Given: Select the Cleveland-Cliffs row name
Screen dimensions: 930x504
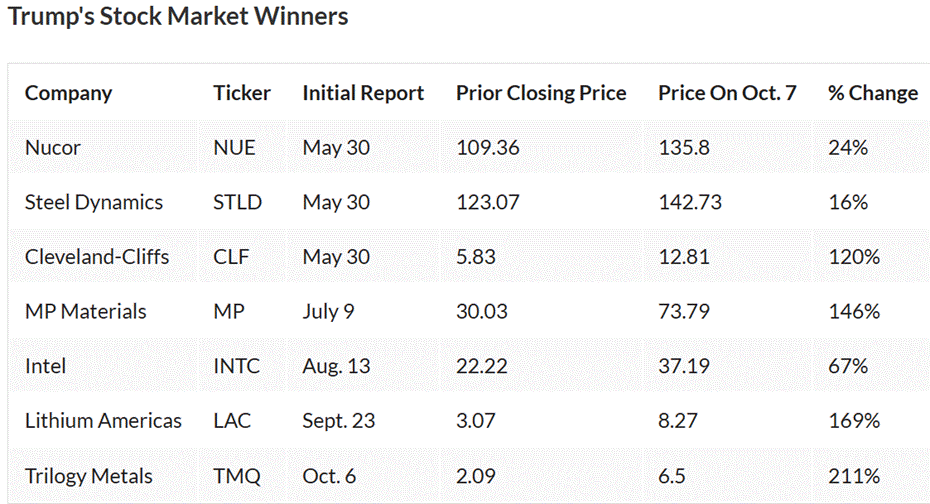Looking at the screenshot, I should click(x=97, y=257).
